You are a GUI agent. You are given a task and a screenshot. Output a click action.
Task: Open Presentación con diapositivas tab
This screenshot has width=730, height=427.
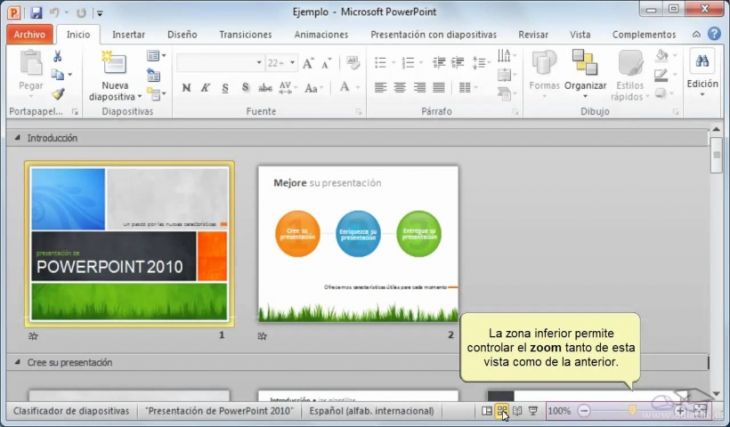(x=433, y=34)
